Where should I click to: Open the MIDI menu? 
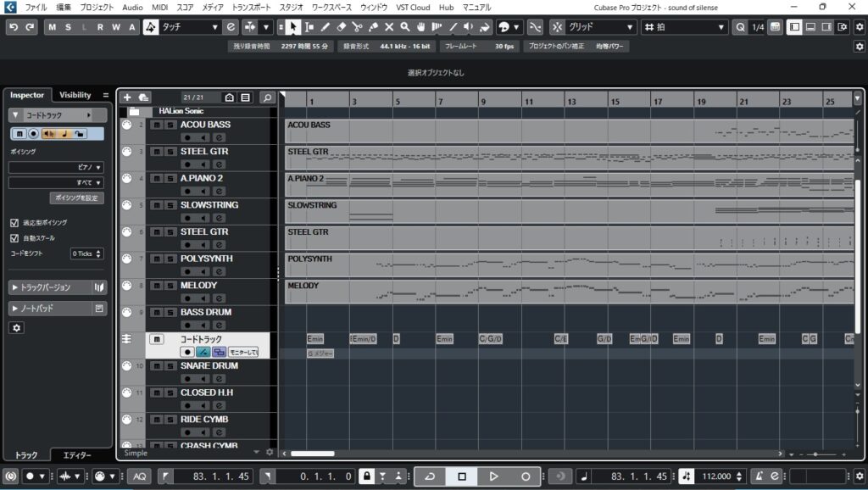[159, 7]
